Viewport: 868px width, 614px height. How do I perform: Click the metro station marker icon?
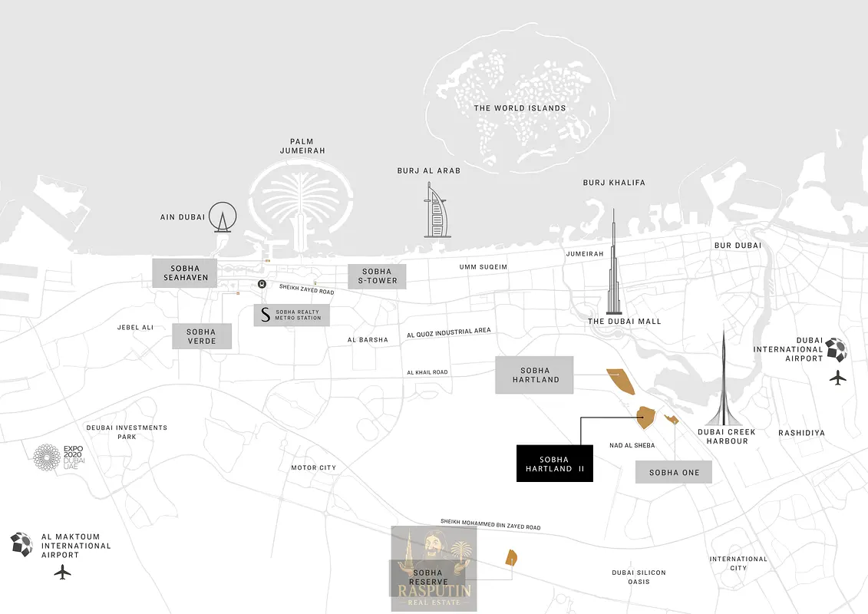(x=262, y=284)
